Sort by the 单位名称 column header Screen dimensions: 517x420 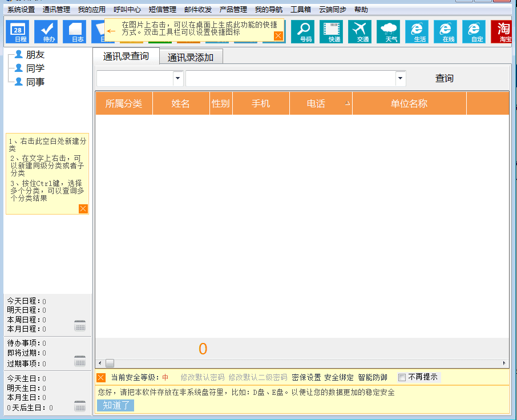coord(410,103)
